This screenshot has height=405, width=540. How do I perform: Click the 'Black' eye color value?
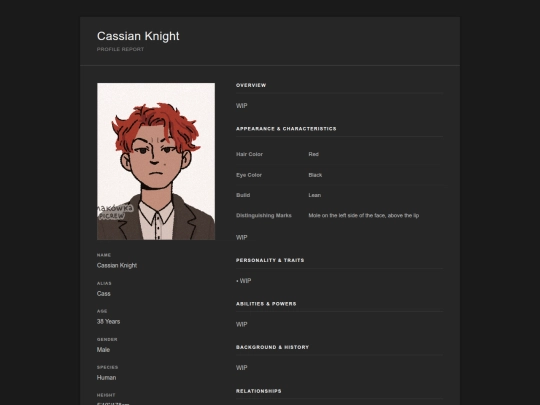pyautogui.click(x=315, y=175)
